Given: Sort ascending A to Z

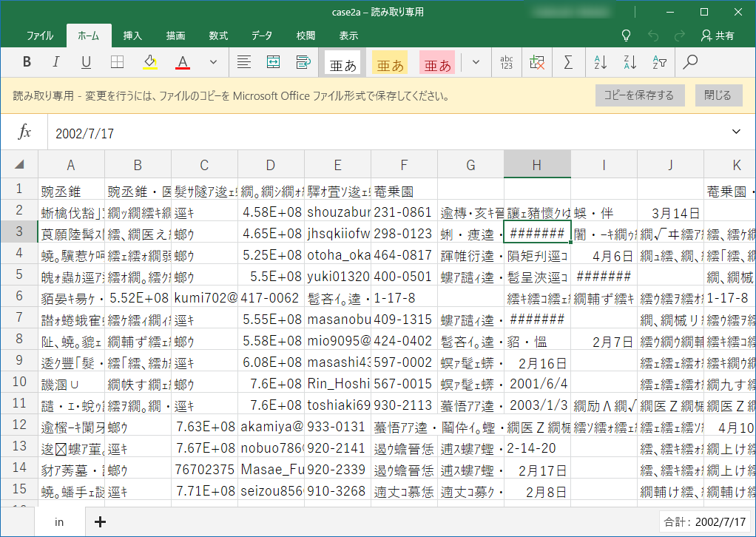Looking at the screenshot, I should point(600,62).
